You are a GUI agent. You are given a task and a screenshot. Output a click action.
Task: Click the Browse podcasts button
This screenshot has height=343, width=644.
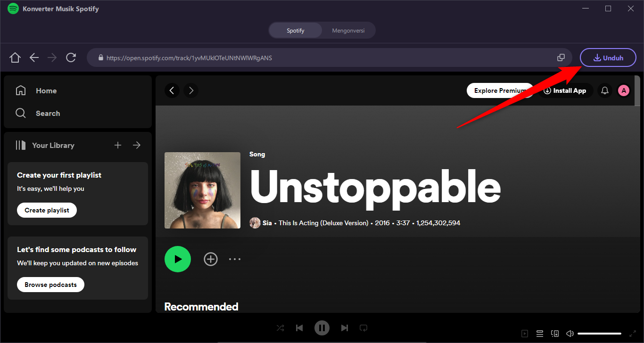(50, 285)
